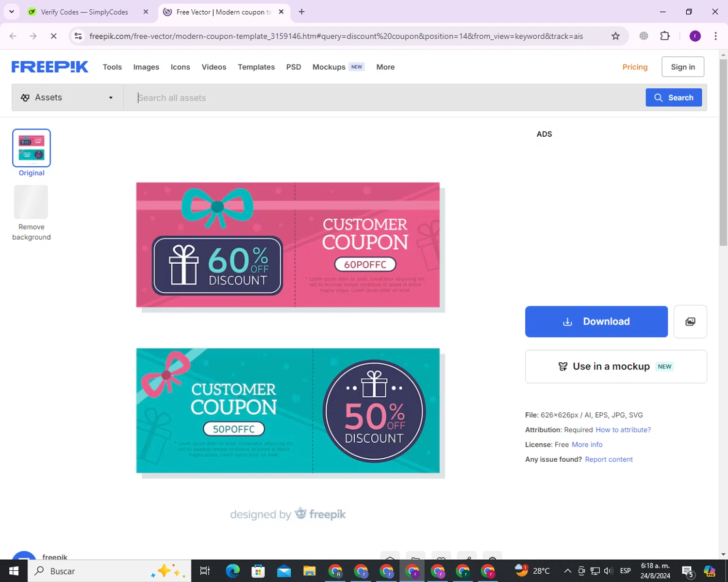View site information icon in address bar
This screenshot has width=728, height=582.
(78, 36)
